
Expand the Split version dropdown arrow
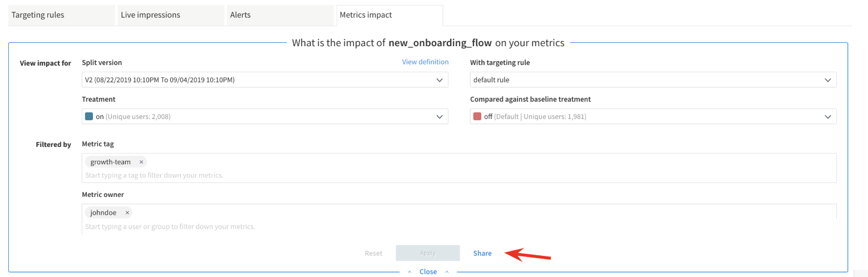440,80
